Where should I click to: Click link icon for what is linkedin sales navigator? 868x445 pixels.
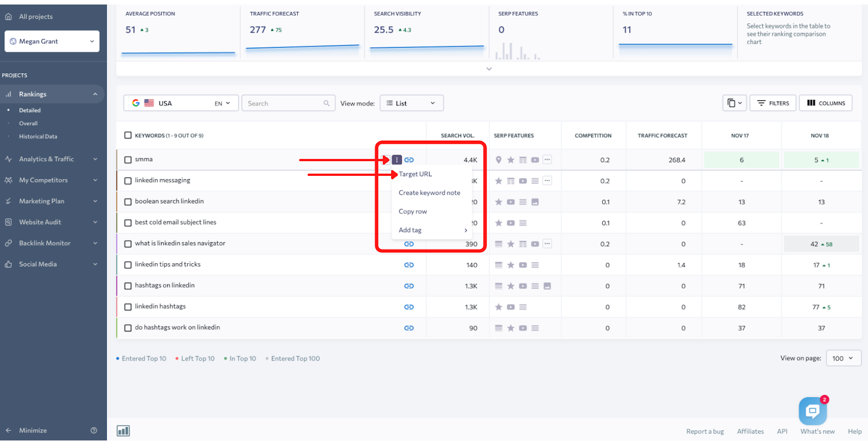click(x=409, y=244)
